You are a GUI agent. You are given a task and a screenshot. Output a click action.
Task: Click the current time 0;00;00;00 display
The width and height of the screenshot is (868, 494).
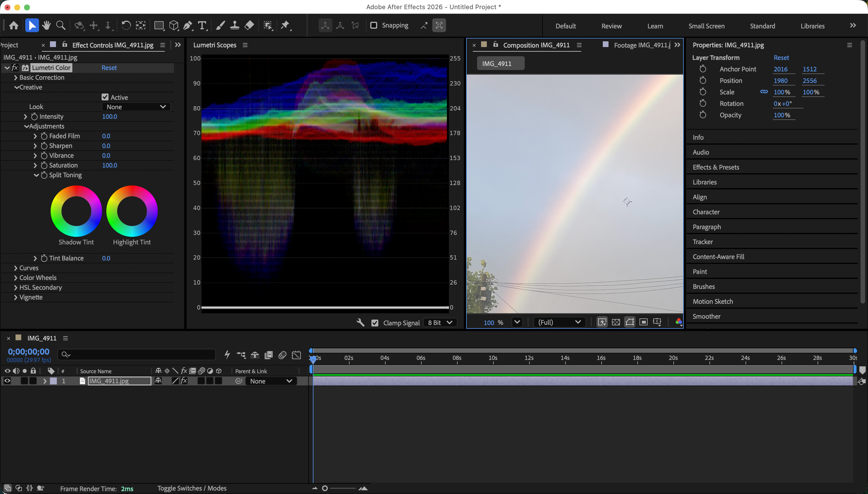click(x=28, y=351)
